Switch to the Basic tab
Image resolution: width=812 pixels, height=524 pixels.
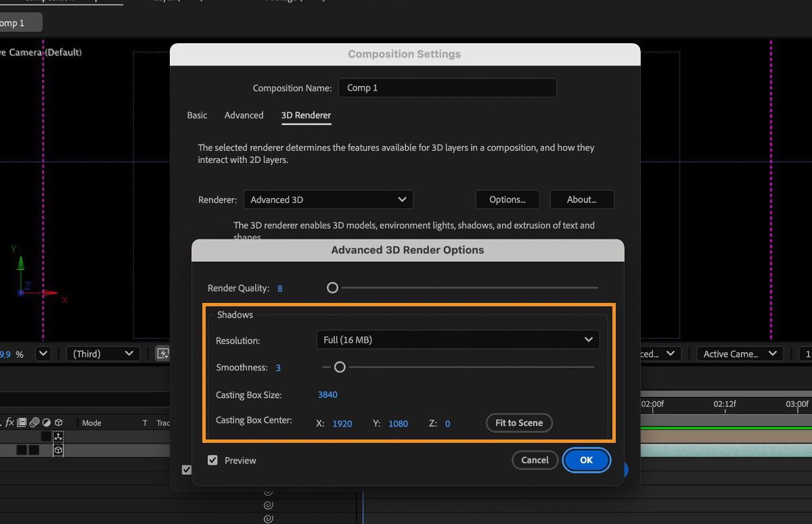(x=197, y=115)
